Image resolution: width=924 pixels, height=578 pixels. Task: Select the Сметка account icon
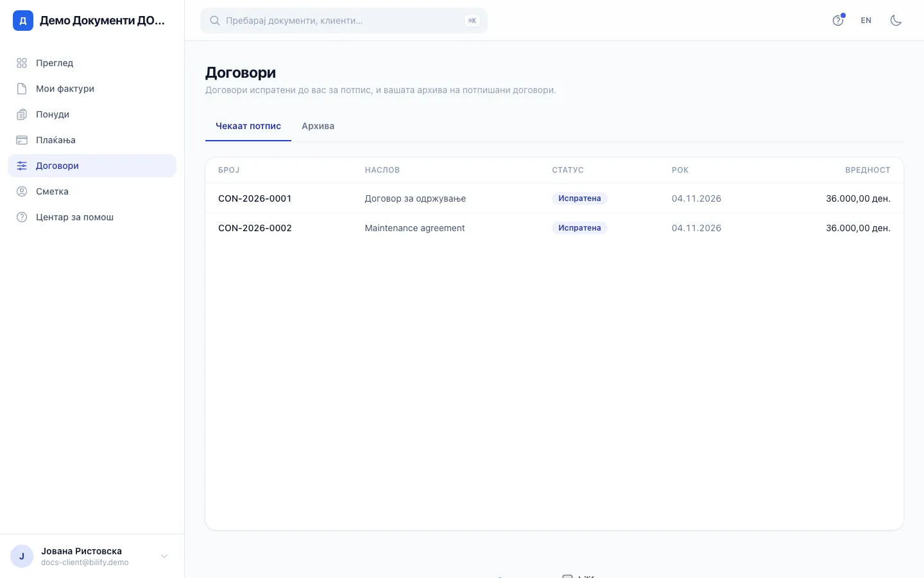click(22, 191)
